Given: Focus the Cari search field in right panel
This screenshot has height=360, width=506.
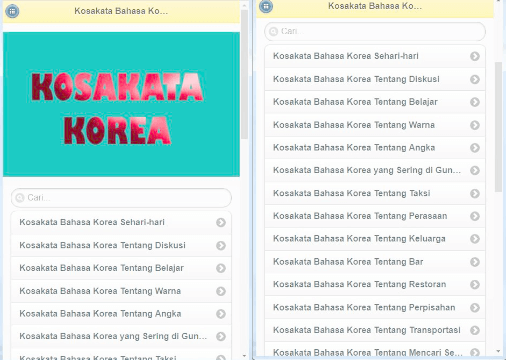Looking at the screenshot, I should pyautogui.click(x=375, y=32).
